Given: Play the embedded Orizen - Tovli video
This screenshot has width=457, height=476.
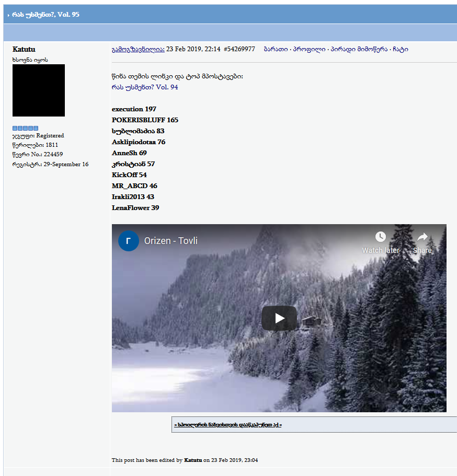Looking at the screenshot, I should pos(279,318).
